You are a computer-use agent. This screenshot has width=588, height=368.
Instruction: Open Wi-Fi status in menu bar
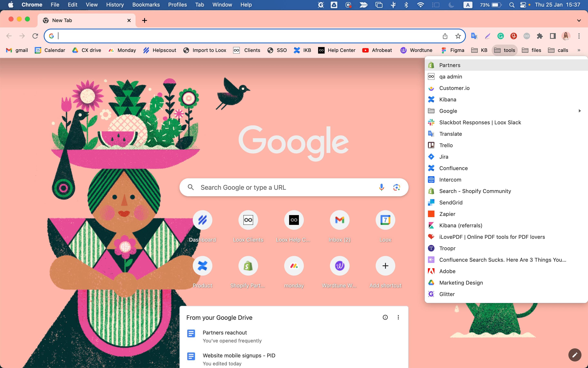point(420,5)
